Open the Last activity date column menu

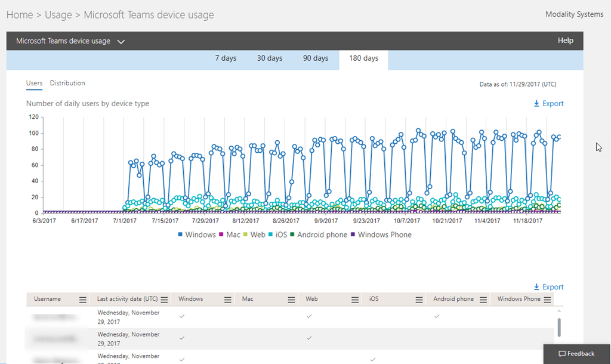164,300
